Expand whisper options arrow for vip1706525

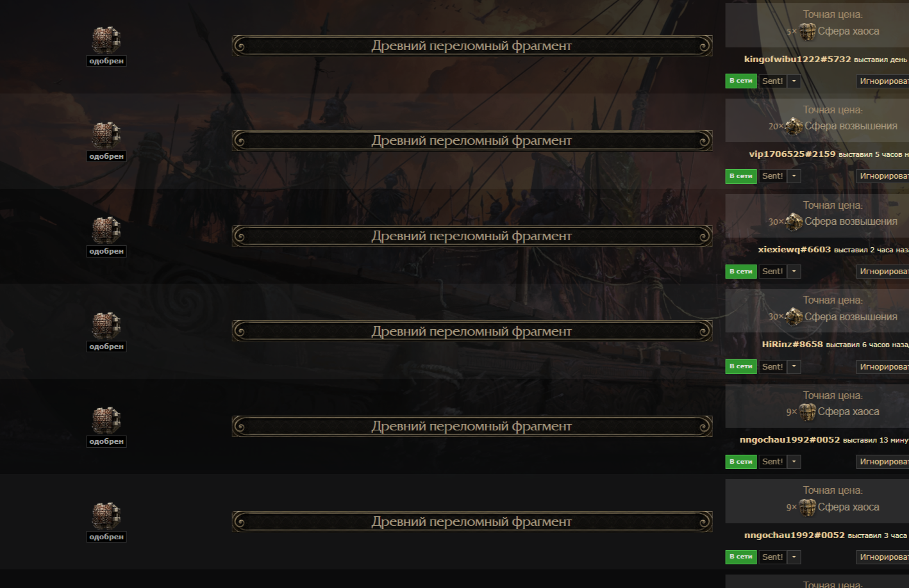pyautogui.click(x=794, y=176)
